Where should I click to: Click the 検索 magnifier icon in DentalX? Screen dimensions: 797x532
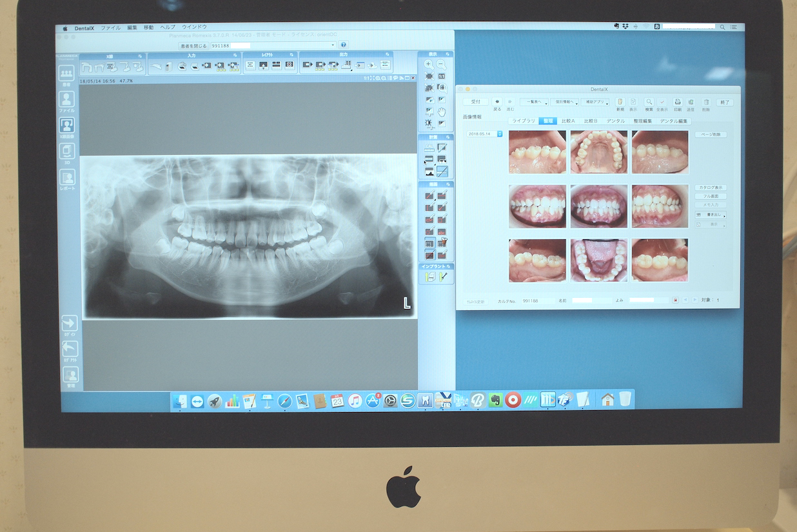coord(649,102)
